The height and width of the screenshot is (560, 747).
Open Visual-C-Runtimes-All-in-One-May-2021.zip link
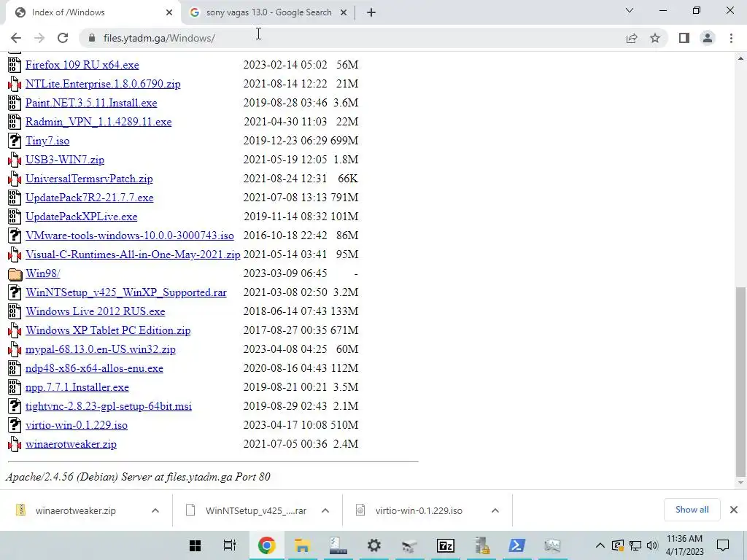pyautogui.click(x=133, y=254)
